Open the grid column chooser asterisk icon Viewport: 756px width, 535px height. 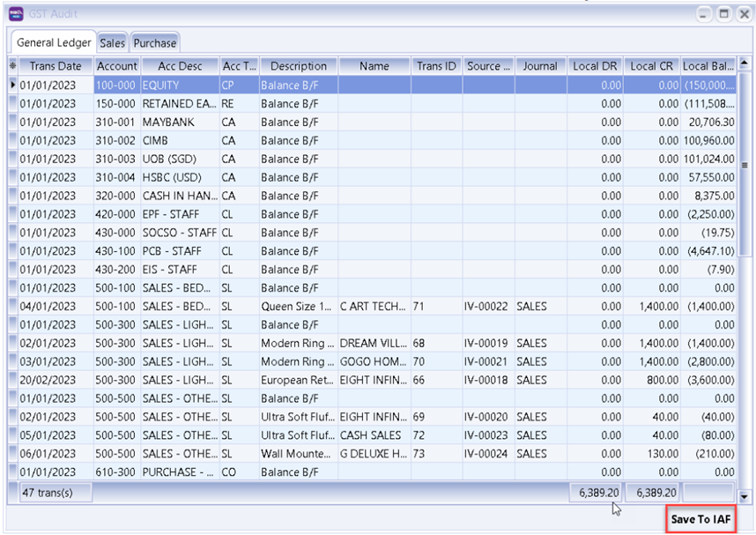tap(12, 66)
